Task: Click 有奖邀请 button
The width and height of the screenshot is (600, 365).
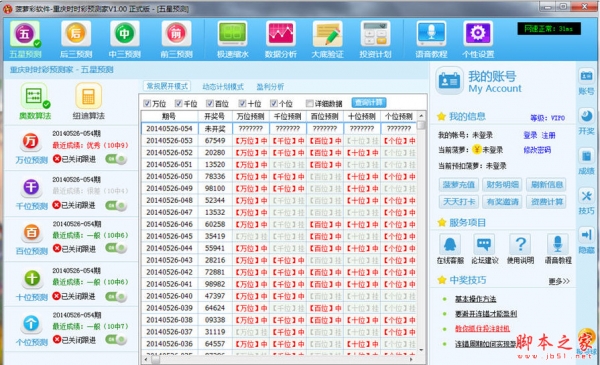Action: (x=502, y=202)
